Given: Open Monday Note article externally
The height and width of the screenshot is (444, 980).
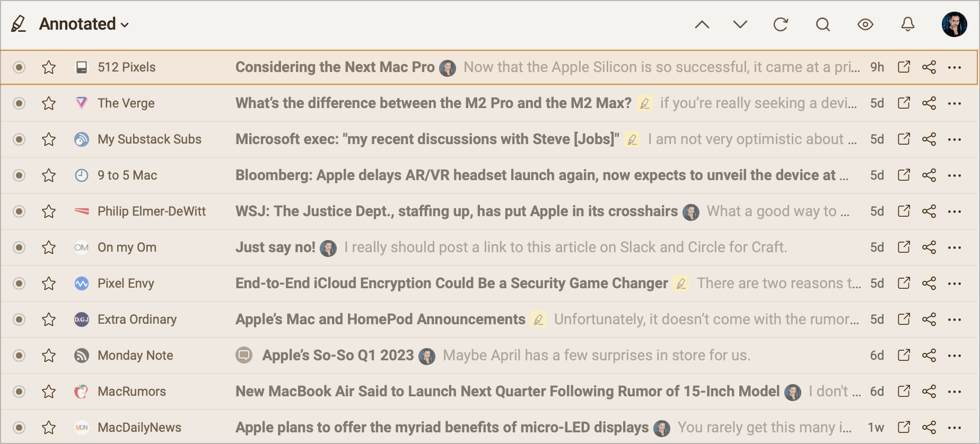Looking at the screenshot, I should [904, 355].
